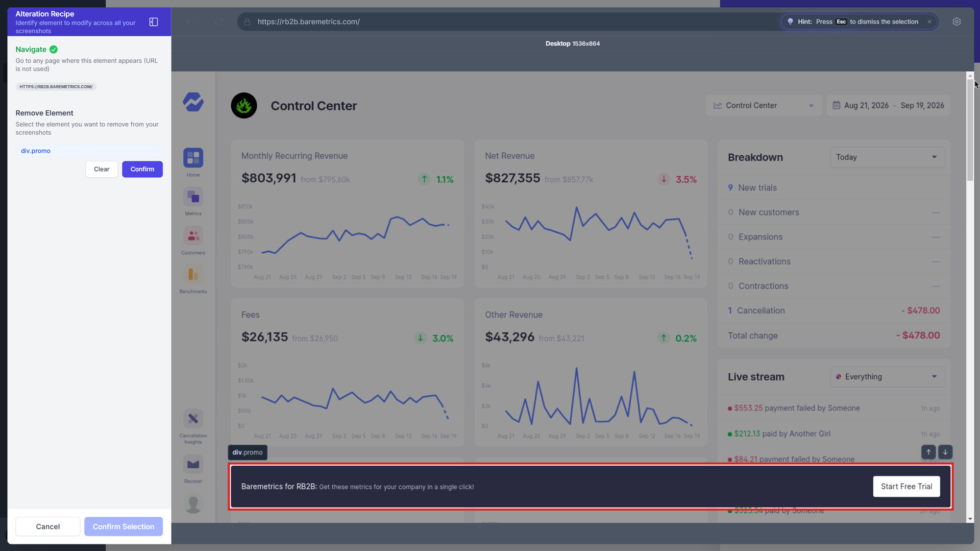Click the green check next to Navigate
This screenshot has width=980, height=551.
pyautogui.click(x=54, y=50)
